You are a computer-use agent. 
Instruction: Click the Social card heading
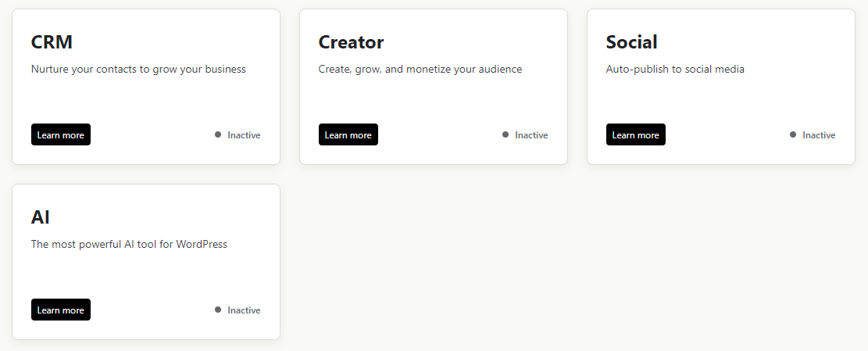[x=631, y=42]
